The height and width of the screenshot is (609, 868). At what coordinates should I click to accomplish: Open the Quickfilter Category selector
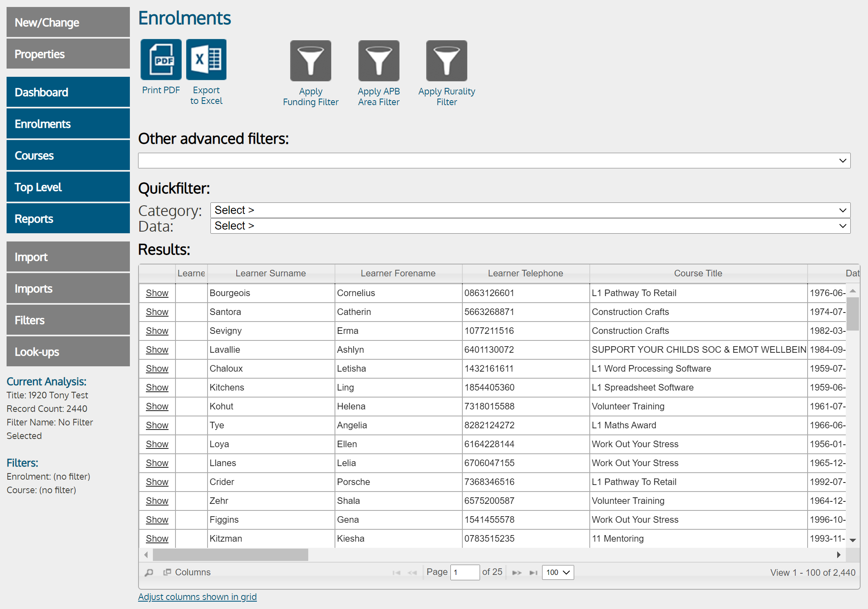(x=529, y=210)
